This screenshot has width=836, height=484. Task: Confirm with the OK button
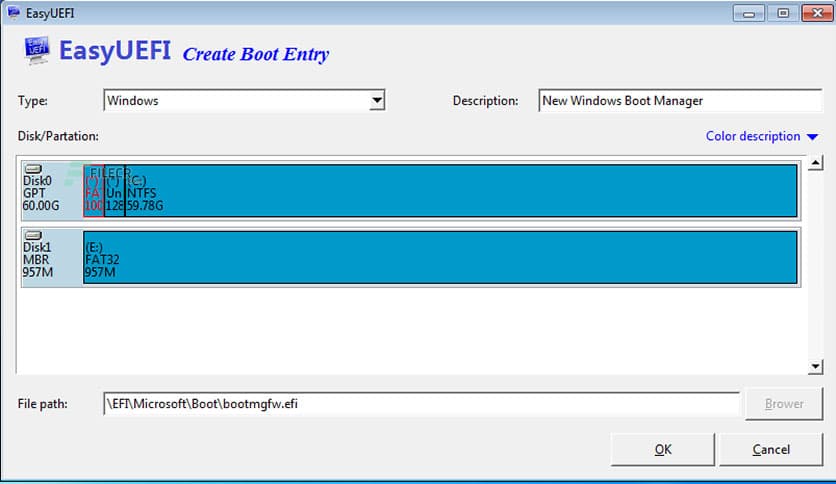tap(663, 449)
